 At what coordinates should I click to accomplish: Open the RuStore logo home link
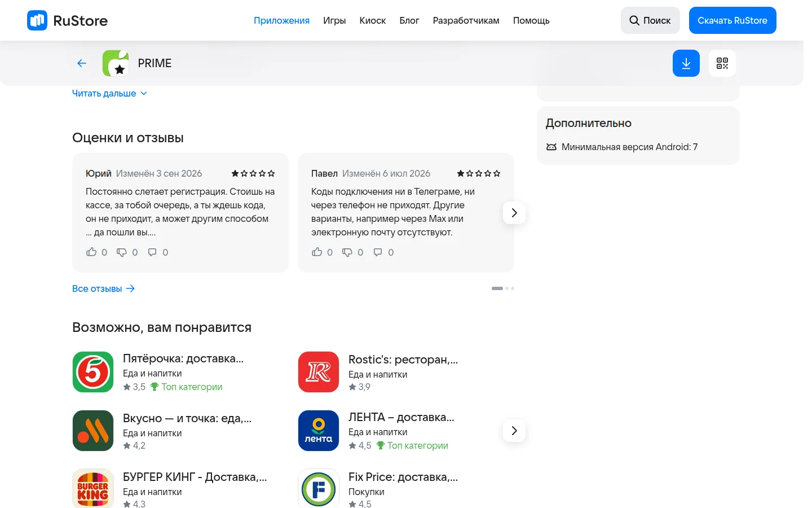pyautogui.click(x=67, y=20)
